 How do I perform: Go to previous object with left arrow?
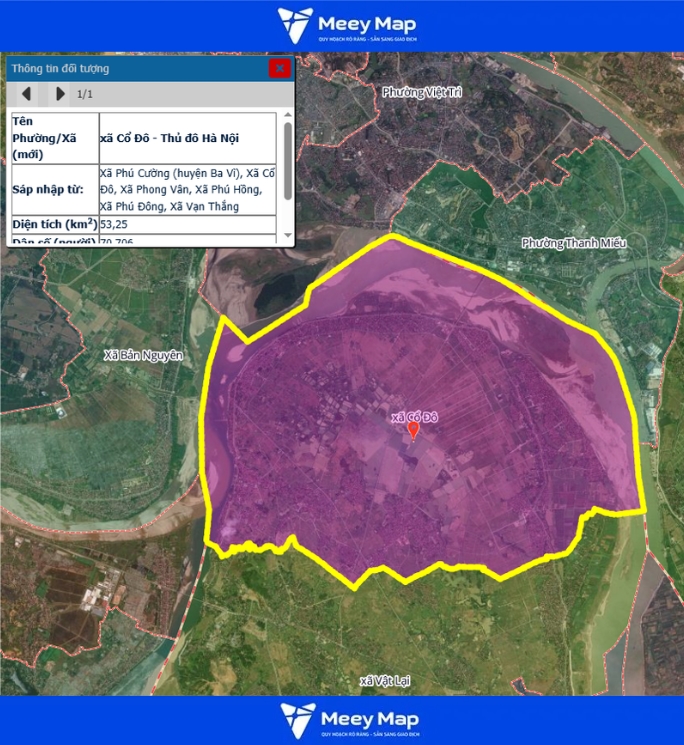pos(27,94)
